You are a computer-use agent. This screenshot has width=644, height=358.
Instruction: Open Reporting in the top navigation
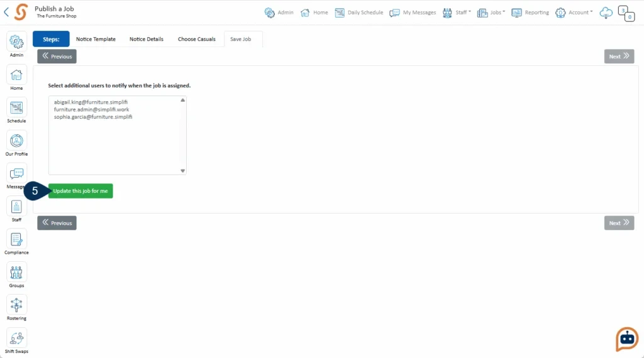(530, 13)
